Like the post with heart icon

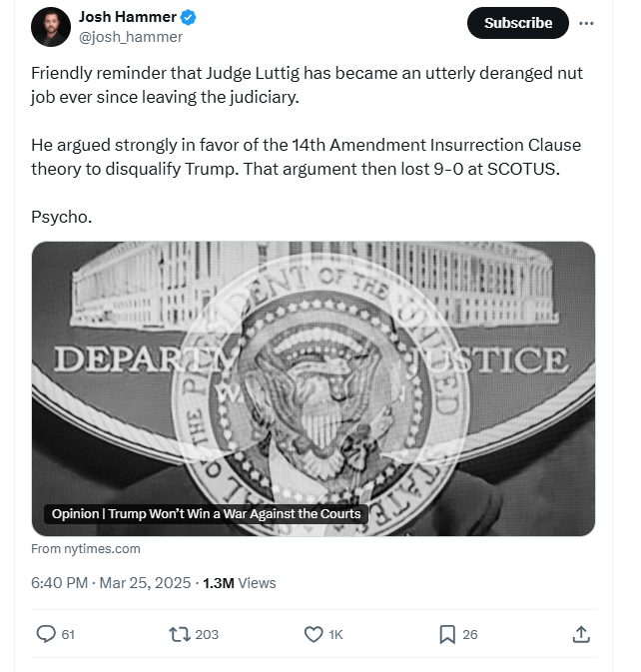[314, 634]
